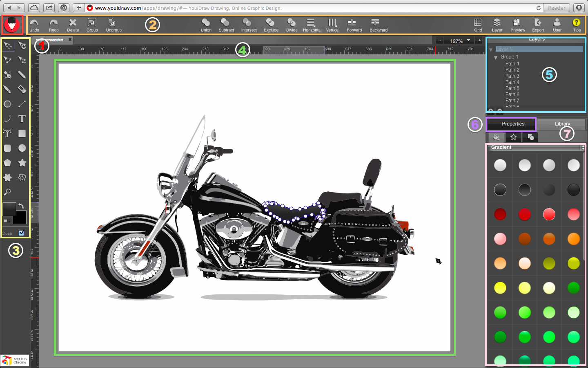
Task: Collapse the Layer 1 disclosure triangle
Action: coord(491,49)
